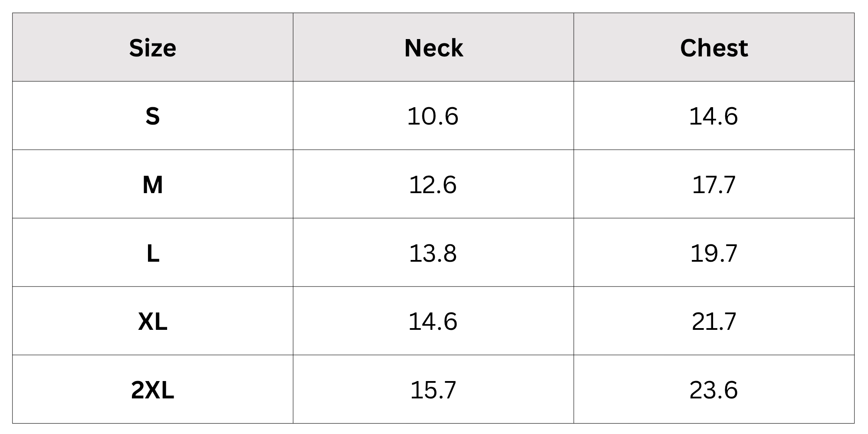The image size is (868, 434).
Task: Pick the smallest neck measurement in the table
Action: [x=433, y=116]
